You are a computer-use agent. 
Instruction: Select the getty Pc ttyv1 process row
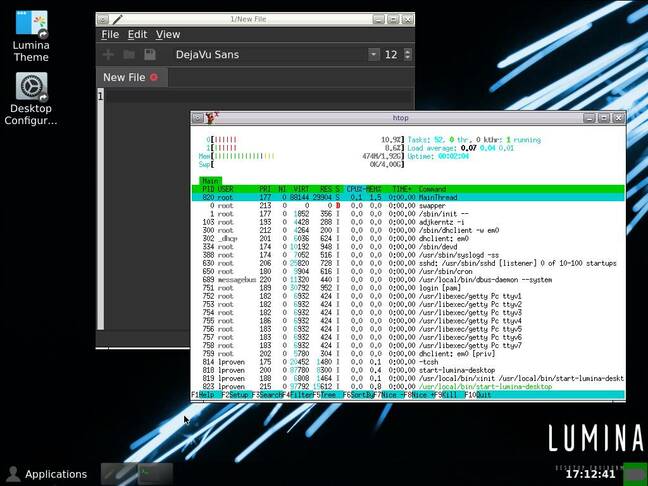[408, 296]
